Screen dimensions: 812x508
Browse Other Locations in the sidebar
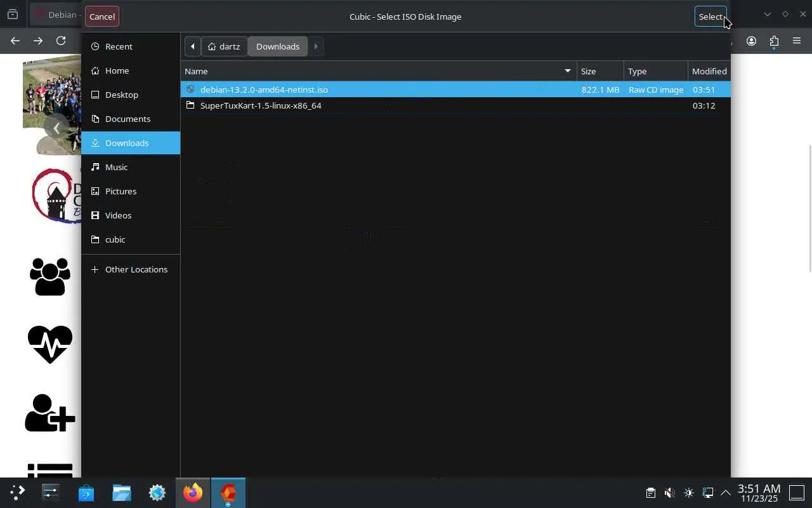click(131, 269)
